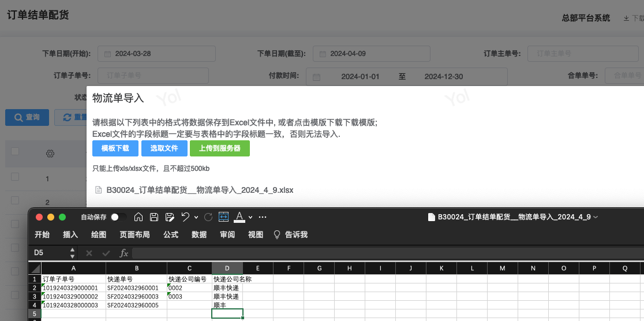Click the font color A icon
This screenshot has width=644, height=321.
[x=239, y=217]
